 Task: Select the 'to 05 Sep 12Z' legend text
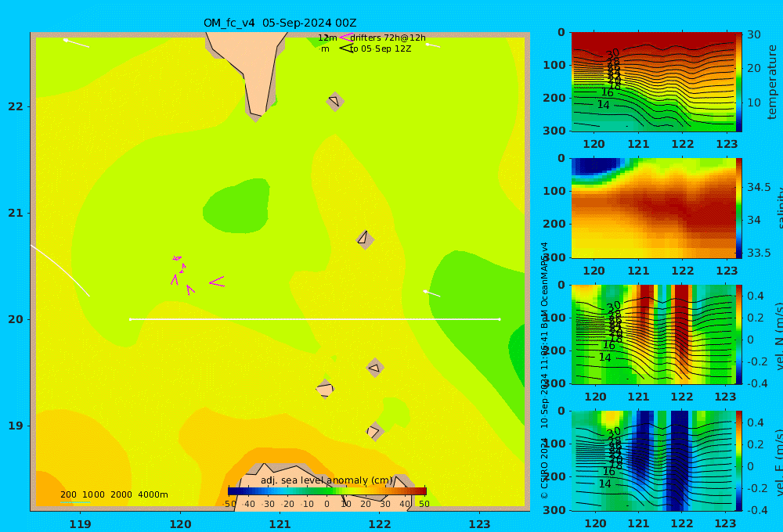(x=381, y=49)
